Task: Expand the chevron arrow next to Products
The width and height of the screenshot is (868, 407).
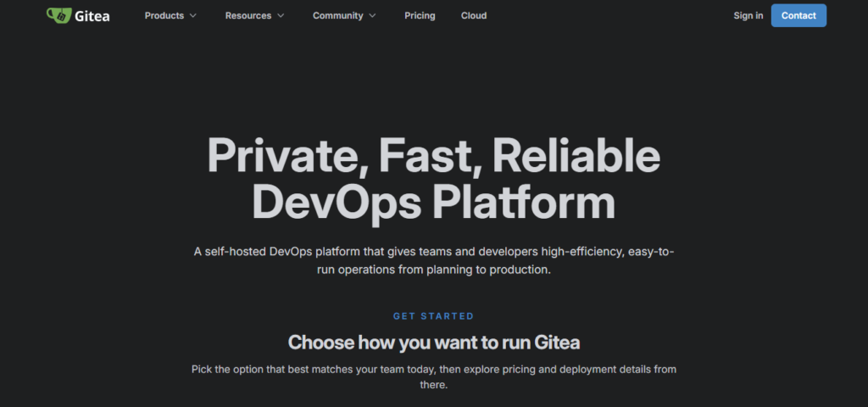Action: (192, 16)
